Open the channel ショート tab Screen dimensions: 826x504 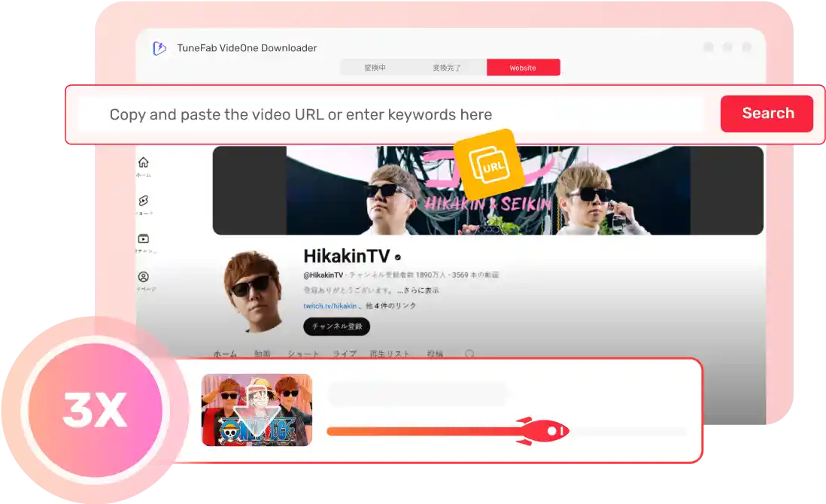coord(303,354)
